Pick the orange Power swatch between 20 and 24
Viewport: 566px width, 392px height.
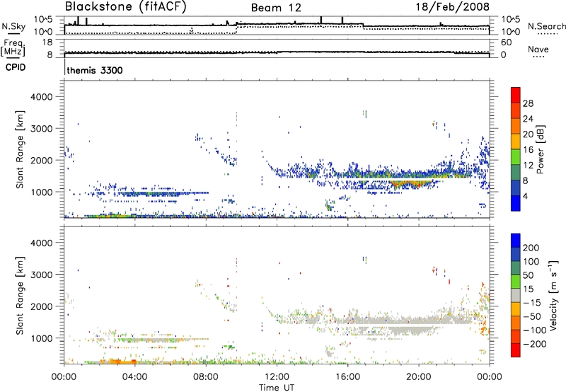click(x=516, y=126)
